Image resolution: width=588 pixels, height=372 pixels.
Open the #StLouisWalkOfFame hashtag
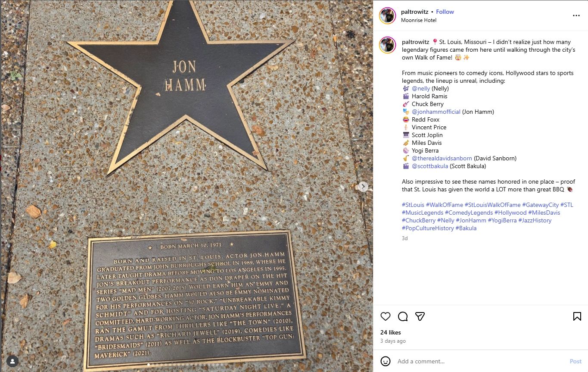tap(492, 205)
